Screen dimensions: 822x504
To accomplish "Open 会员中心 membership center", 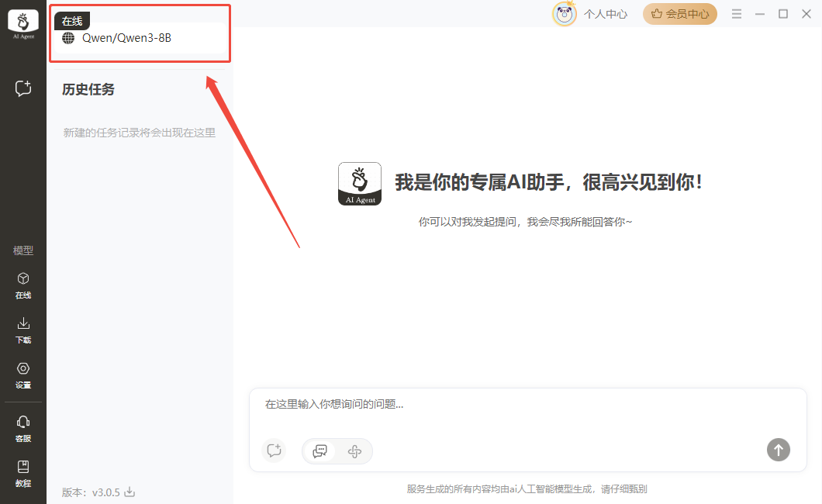I will tap(679, 14).
